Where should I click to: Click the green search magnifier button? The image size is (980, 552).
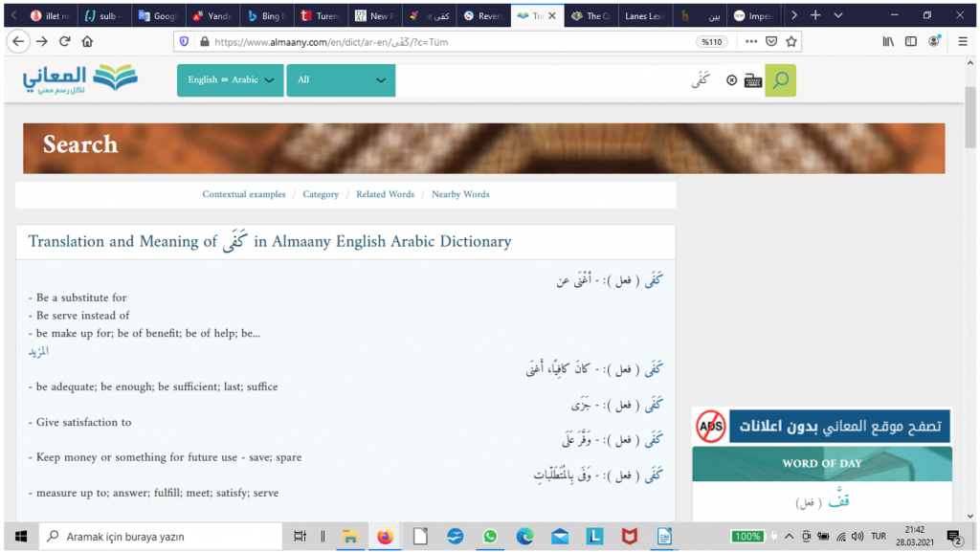pos(781,80)
